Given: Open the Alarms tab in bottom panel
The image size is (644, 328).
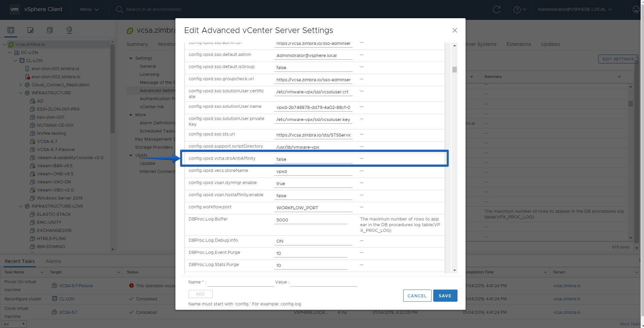Looking at the screenshot, I should coord(54,261).
